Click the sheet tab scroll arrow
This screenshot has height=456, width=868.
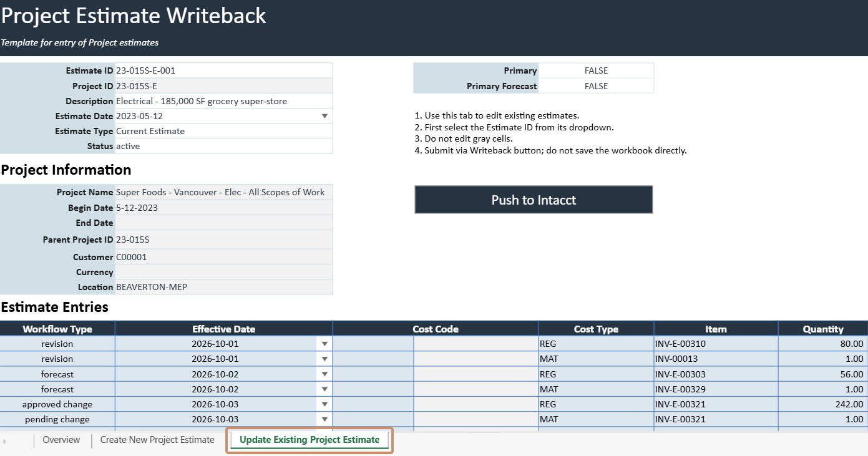[x=5, y=440]
